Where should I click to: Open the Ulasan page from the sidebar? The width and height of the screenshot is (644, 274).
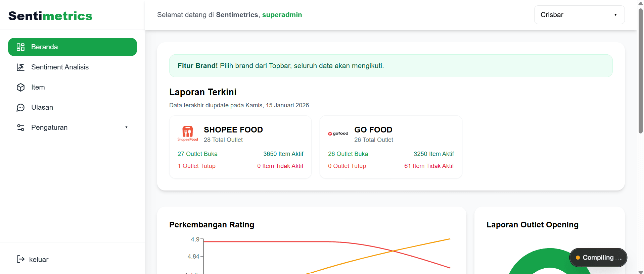click(x=42, y=107)
